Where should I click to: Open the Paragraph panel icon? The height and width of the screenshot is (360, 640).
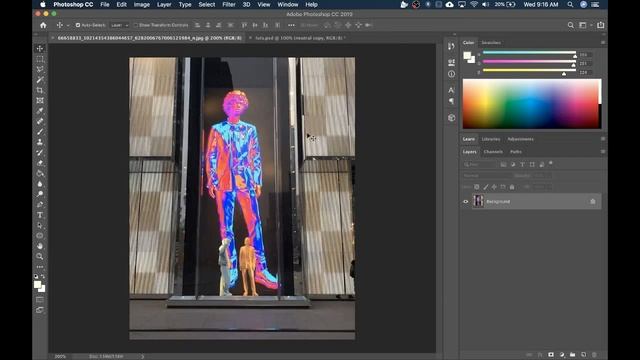pyautogui.click(x=451, y=101)
